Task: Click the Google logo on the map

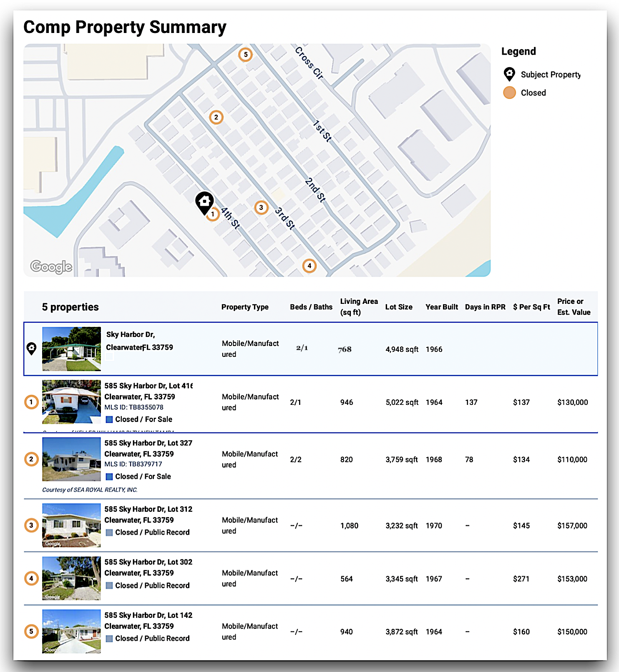Action: (51, 267)
